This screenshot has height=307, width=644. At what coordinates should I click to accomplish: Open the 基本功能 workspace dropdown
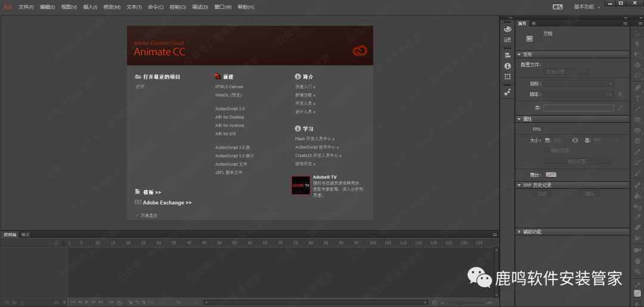pyautogui.click(x=587, y=7)
